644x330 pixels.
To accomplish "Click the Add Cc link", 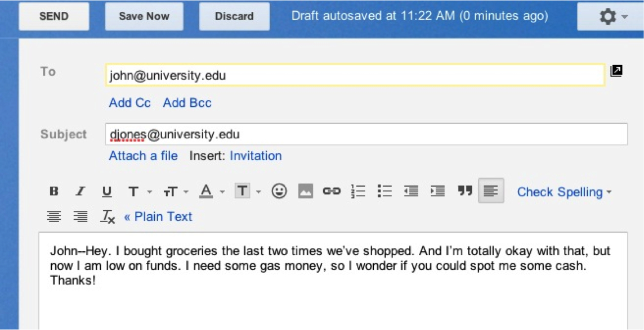I will click(x=129, y=103).
